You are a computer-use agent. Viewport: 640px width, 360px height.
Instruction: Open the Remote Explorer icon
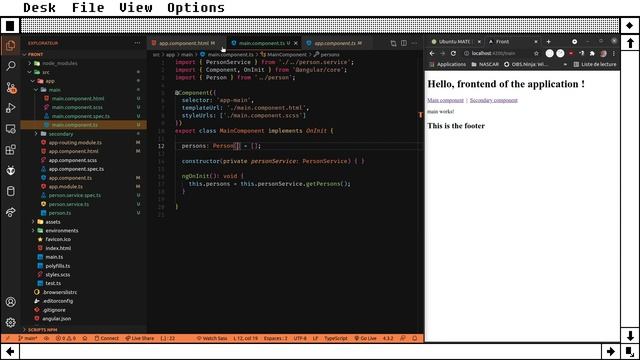[11, 129]
